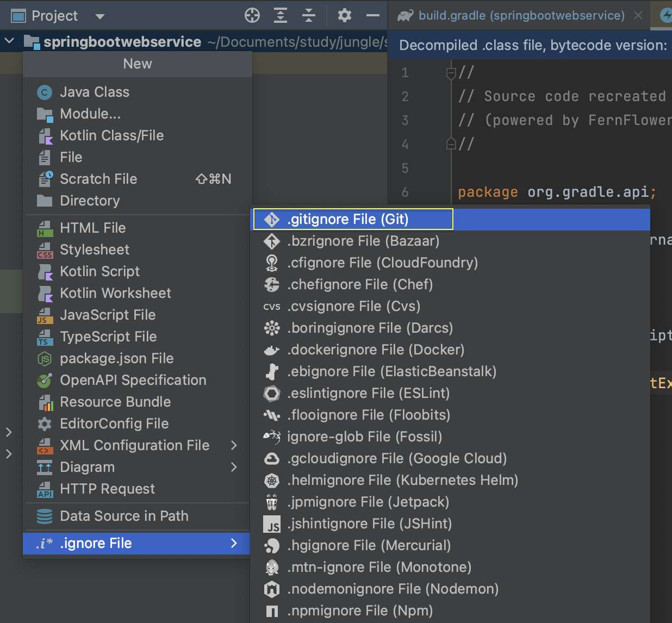Click 'package org.gradle.api;' code line
Screen dimensions: 672x623
point(557,192)
